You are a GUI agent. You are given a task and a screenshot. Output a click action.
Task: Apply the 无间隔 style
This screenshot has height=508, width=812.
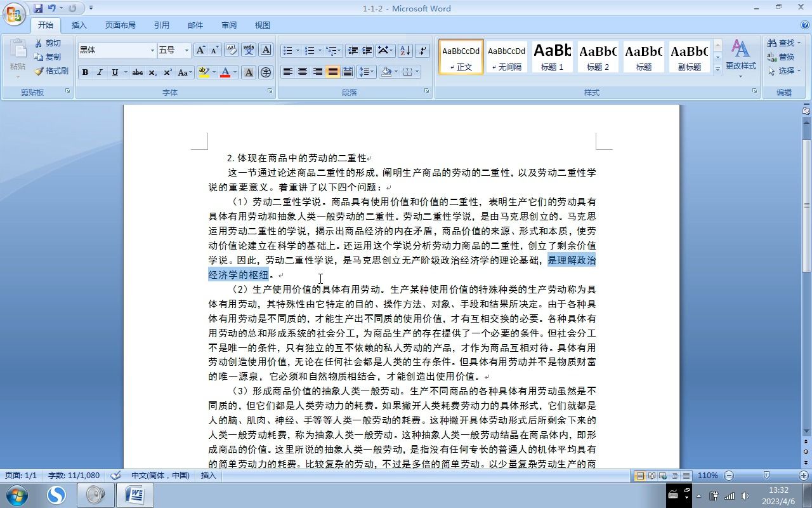(x=506, y=57)
